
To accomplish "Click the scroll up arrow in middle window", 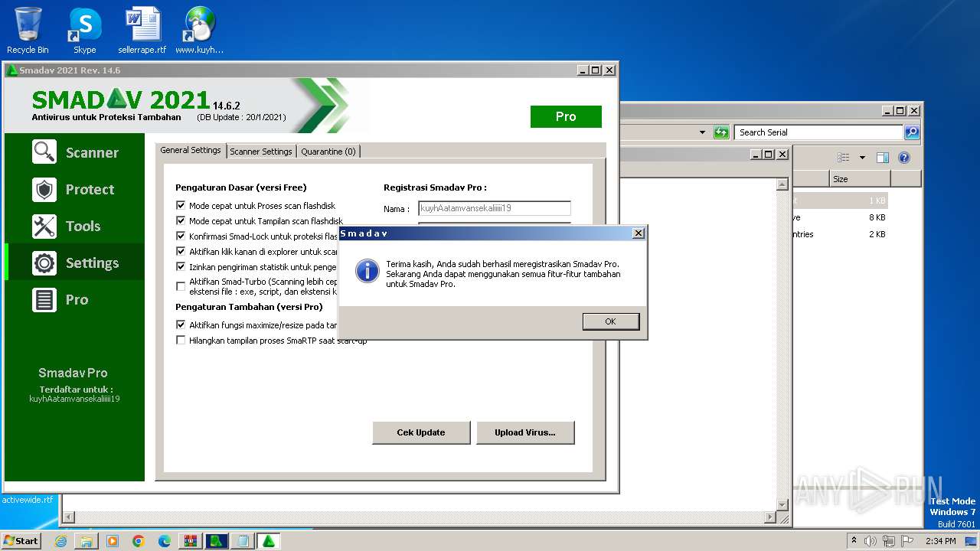I will 782,184.
